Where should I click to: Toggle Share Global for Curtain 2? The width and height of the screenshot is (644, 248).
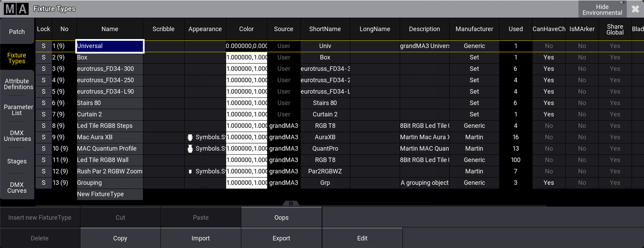click(x=615, y=114)
